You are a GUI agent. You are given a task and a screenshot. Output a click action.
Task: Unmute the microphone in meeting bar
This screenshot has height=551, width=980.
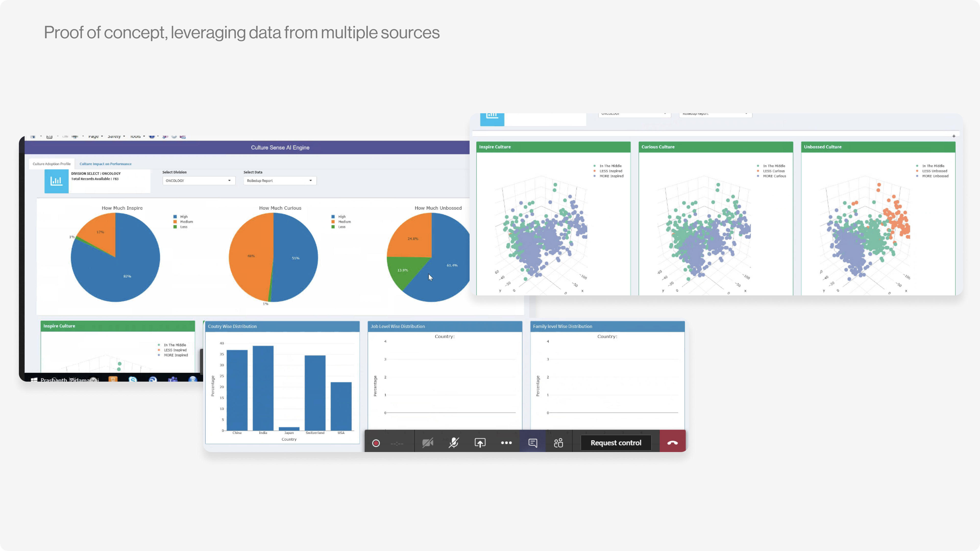[454, 443]
